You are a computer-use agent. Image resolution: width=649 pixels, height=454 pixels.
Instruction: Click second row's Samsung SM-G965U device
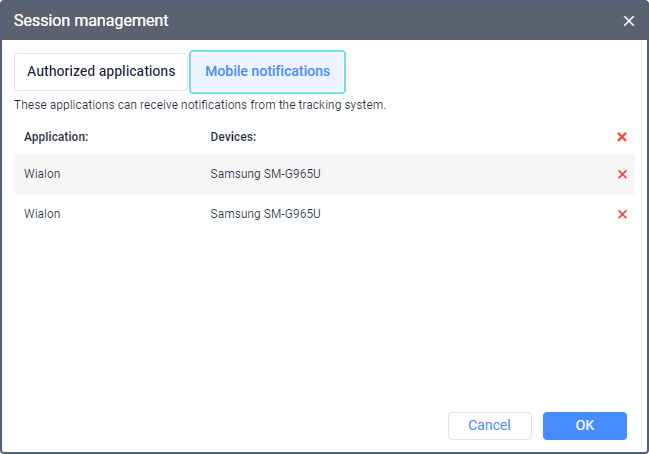[x=265, y=214]
